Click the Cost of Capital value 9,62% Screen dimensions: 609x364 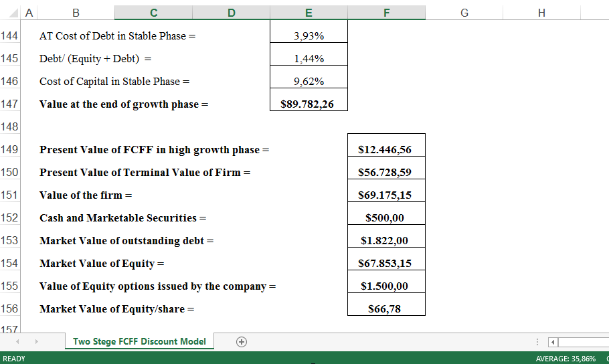pyautogui.click(x=309, y=82)
